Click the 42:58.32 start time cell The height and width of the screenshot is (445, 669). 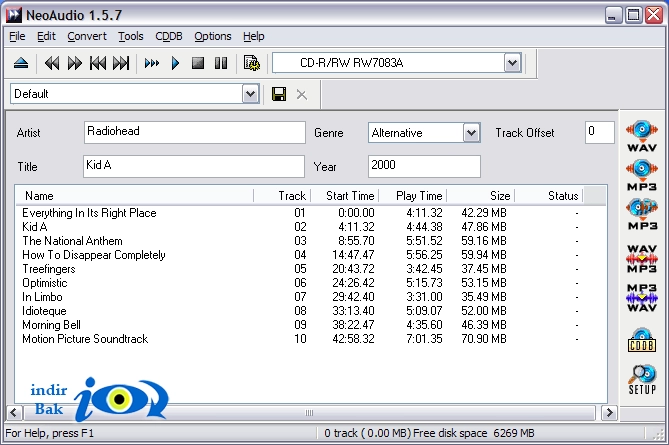click(x=353, y=339)
